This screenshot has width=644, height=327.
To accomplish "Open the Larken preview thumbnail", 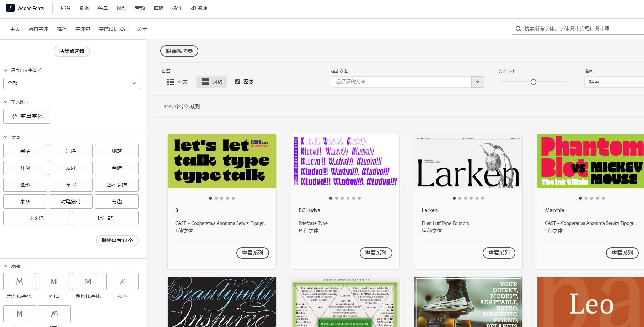I will coord(468,161).
